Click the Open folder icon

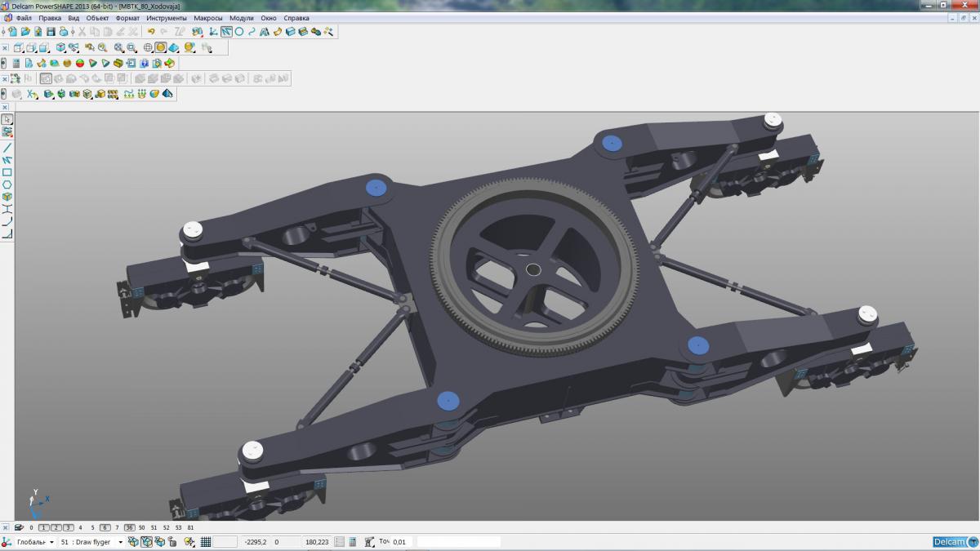(25, 32)
